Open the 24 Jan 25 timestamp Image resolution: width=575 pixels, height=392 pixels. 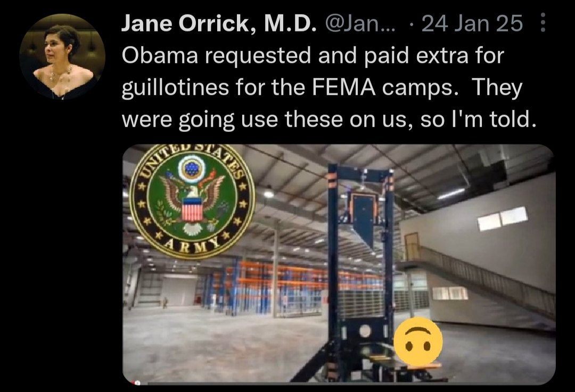(x=472, y=23)
